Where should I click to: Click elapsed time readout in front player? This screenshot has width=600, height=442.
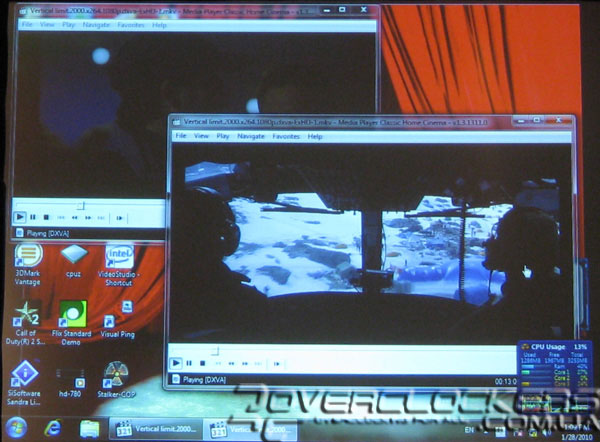tap(505, 381)
